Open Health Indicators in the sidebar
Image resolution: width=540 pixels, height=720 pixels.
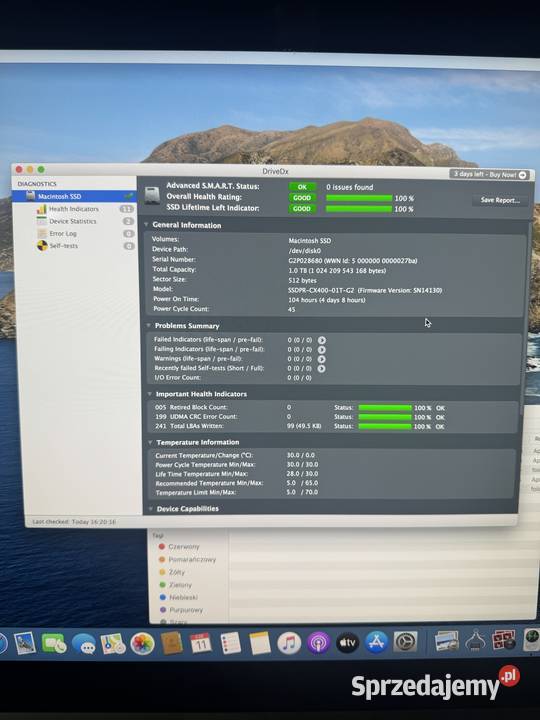click(75, 209)
